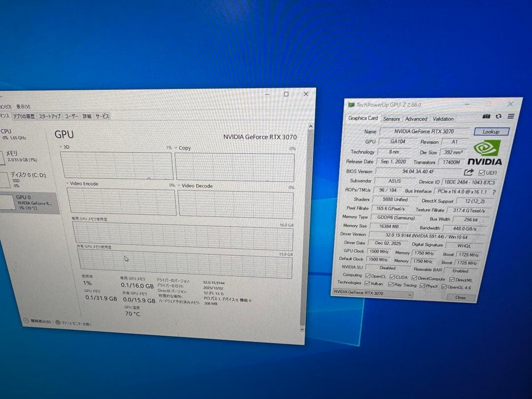Open the Video Decode graph dropdown
532x399 pixels.
[x=179, y=186]
